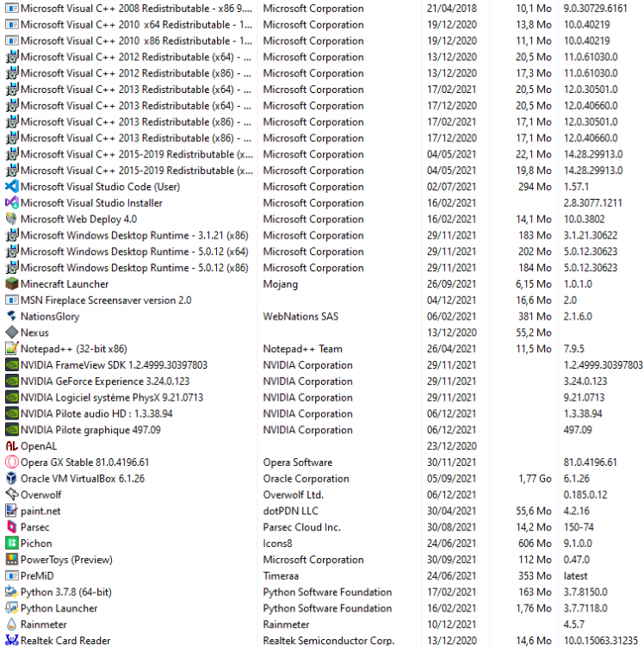The height and width of the screenshot is (646, 644).
Task: Select Microsoft Visual C++ 2008 Redistributable x86 row
Action: 322,9
